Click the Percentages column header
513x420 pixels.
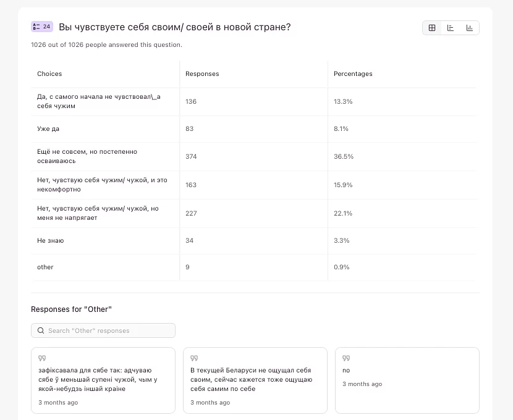pos(353,73)
